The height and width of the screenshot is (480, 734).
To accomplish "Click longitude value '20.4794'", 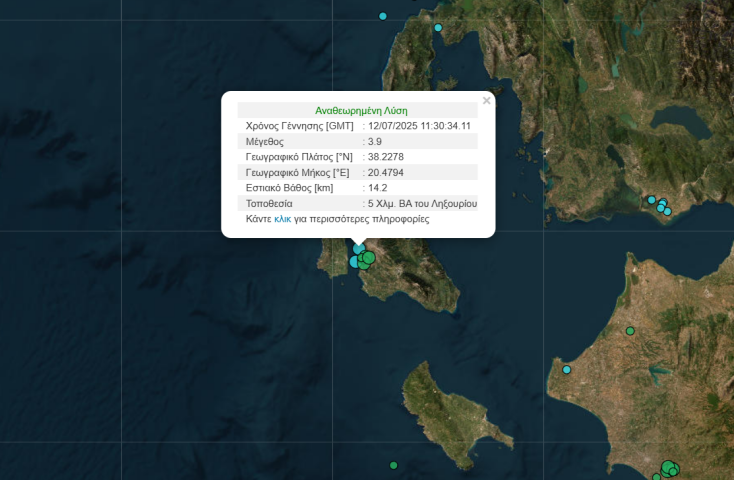I will [x=386, y=172].
